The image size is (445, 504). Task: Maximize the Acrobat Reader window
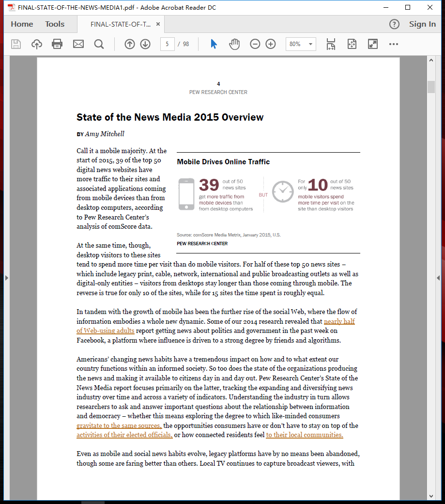[408, 7]
